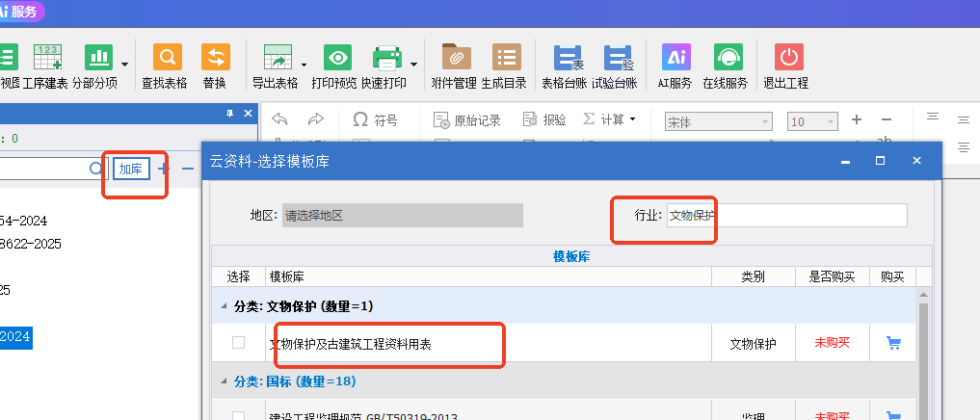The height and width of the screenshot is (420, 980).
Task: Collapse 分类: 国标 group
Action: pyautogui.click(x=224, y=381)
